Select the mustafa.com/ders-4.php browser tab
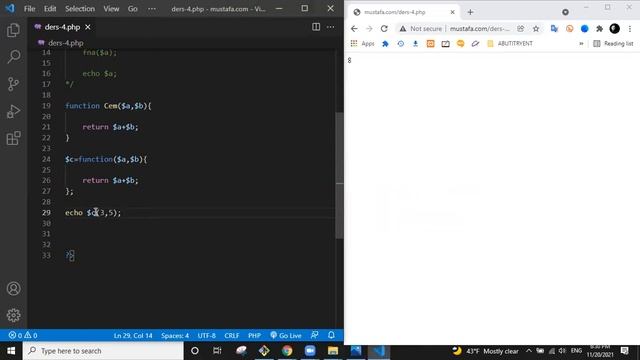 404,12
